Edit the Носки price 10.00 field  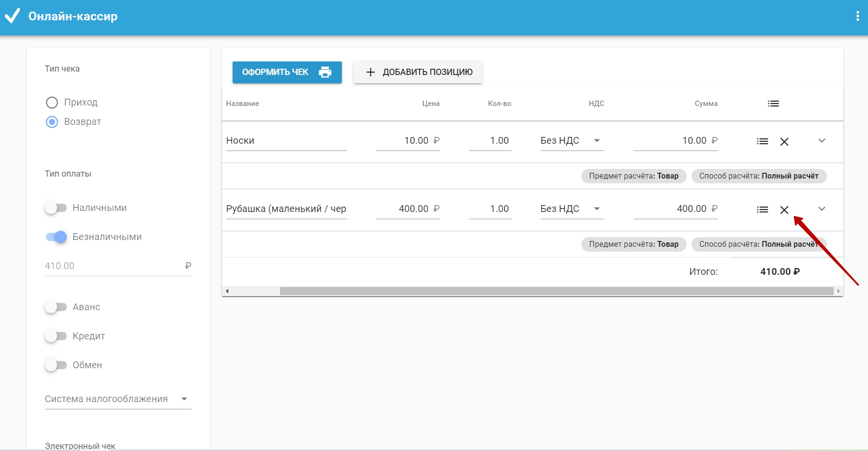(x=408, y=141)
